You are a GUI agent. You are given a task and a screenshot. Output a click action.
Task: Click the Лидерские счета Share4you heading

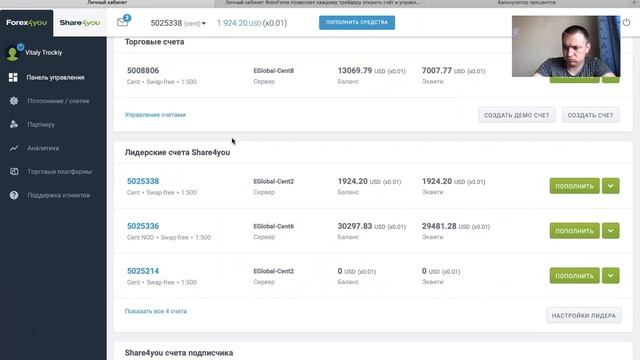[x=177, y=152]
